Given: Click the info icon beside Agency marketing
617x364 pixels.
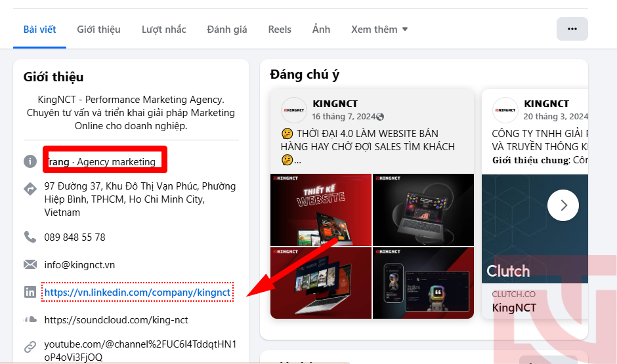Looking at the screenshot, I should (x=30, y=161).
